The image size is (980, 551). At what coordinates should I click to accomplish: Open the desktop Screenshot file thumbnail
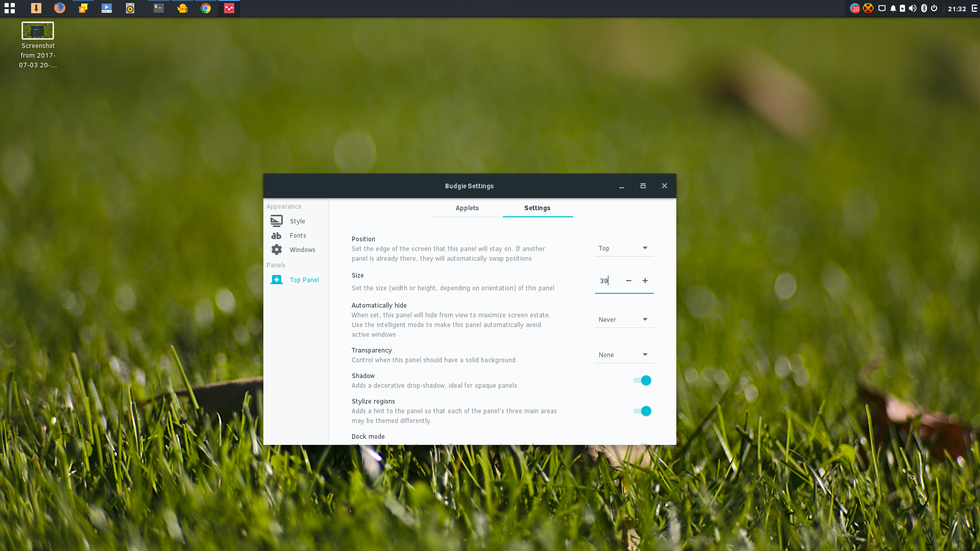[x=38, y=31]
